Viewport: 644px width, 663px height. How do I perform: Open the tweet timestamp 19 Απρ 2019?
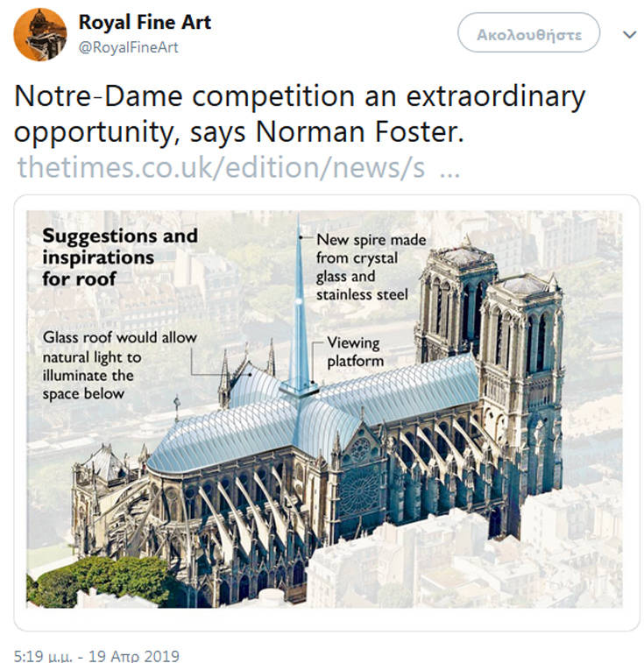pyautogui.click(x=96, y=655)
